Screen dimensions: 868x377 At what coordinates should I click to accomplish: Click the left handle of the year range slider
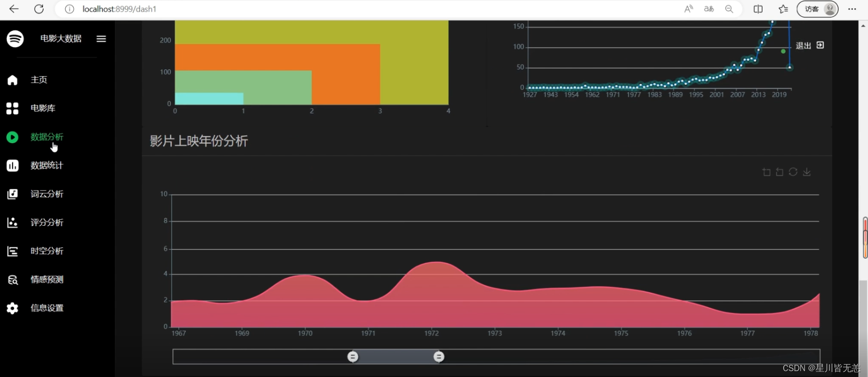(352, 357)
